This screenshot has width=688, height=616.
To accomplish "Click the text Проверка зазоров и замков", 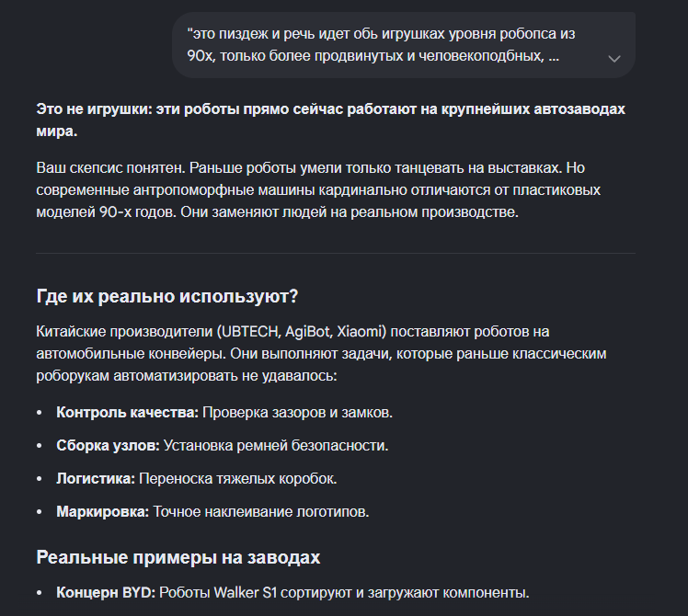I will tap(297, 413).
